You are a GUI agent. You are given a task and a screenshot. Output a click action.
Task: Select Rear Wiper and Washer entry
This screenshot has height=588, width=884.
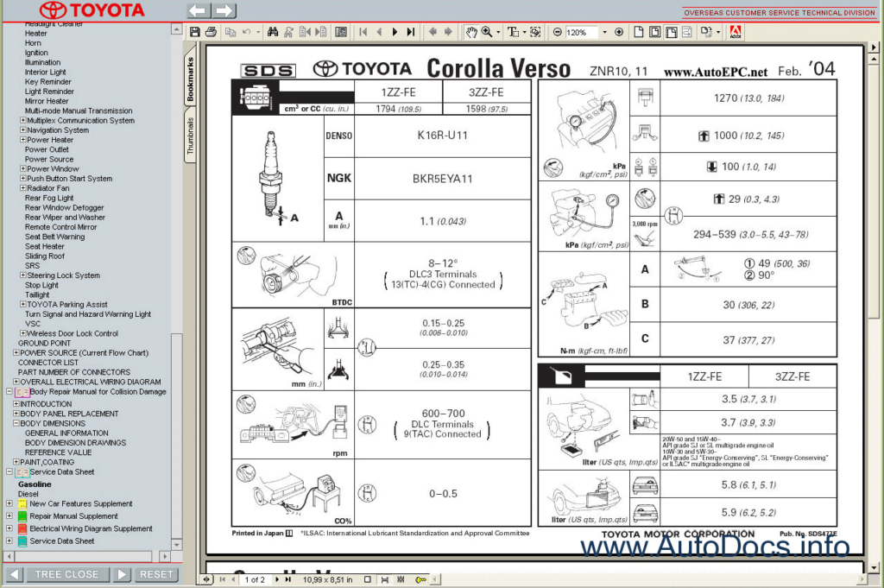click(65, 217)
